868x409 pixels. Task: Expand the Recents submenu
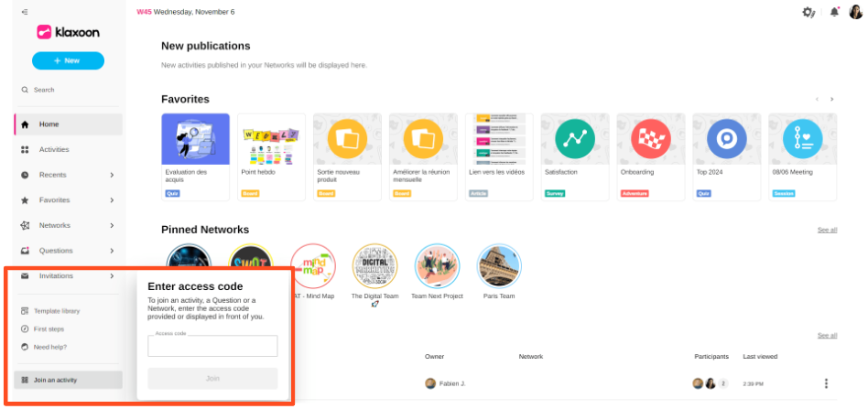[x=112, y=175]
